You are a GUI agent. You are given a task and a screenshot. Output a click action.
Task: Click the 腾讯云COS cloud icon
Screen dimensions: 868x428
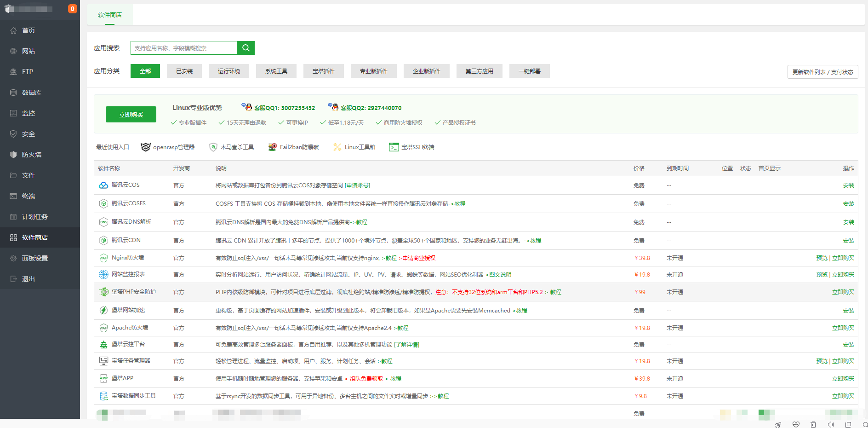pos(103,185)
